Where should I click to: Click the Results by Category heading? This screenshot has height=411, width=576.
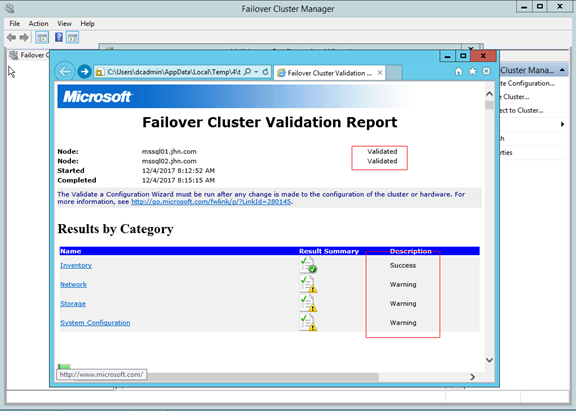pyautogui.click(x=115, y=229)
